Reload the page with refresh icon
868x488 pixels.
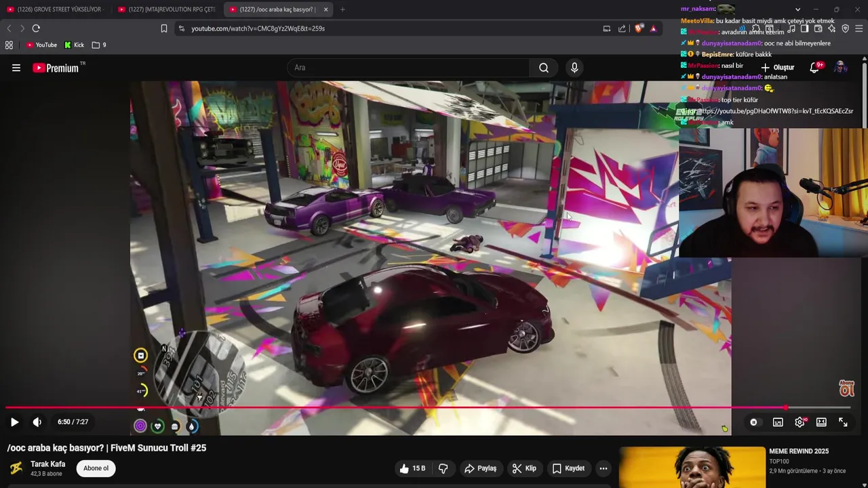click(36, 28)
